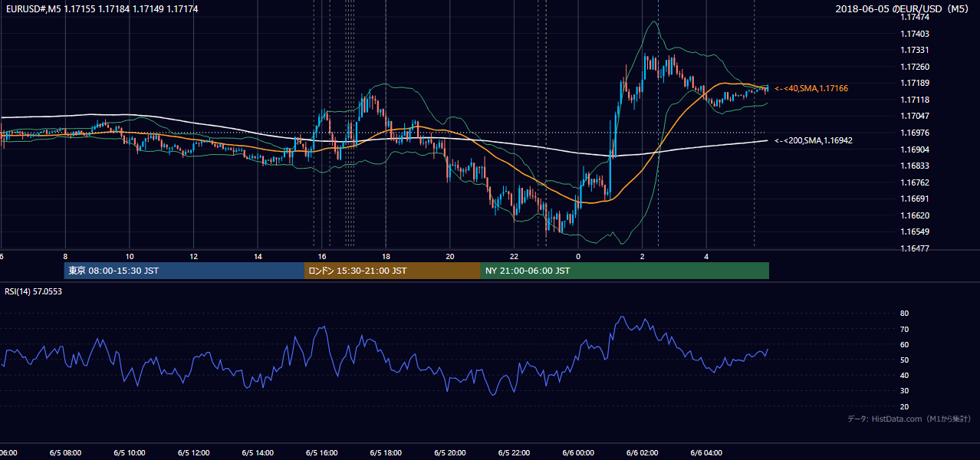The height and width of the screenshot is (460, 980).
Task: Click the 1.16691 price axis label
Action: pyautogui.click(x=915, y=199)
